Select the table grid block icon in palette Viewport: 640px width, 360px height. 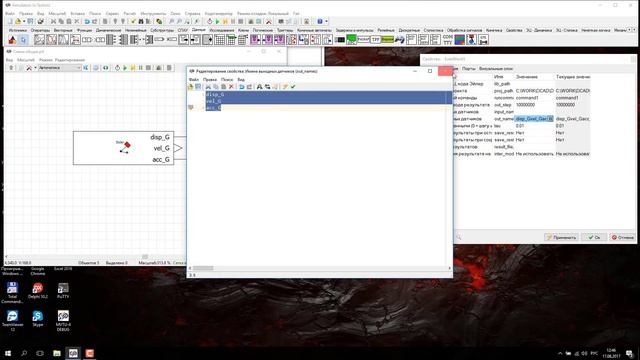[x=220, y=40]
